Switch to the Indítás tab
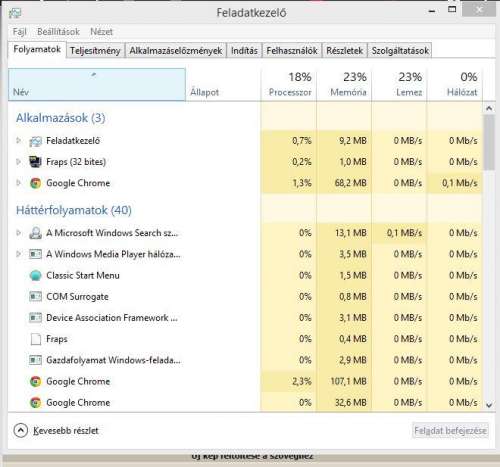 [x=244, y=51]
